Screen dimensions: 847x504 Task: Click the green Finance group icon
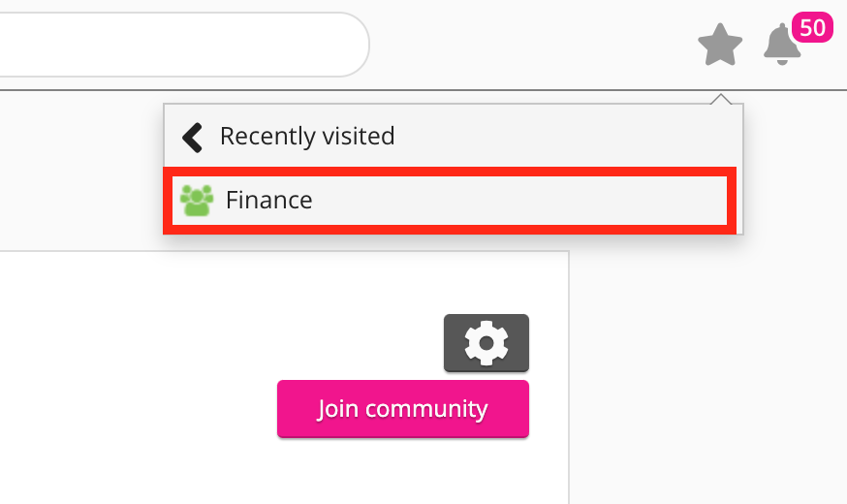(197, 201)
